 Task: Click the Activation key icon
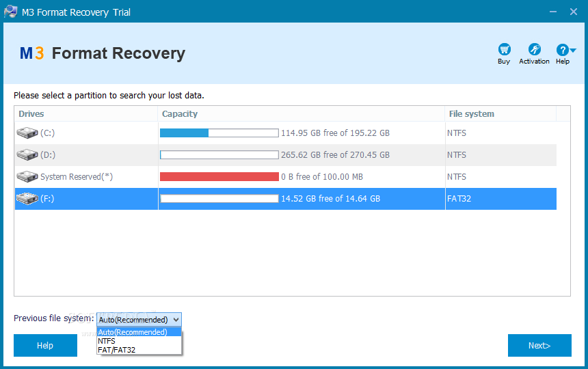pos(534,49)
